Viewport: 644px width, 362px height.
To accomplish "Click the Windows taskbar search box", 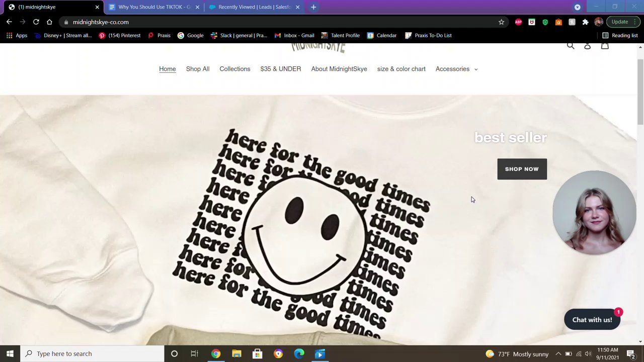I will pyautogui.click(x=92, y=353).
